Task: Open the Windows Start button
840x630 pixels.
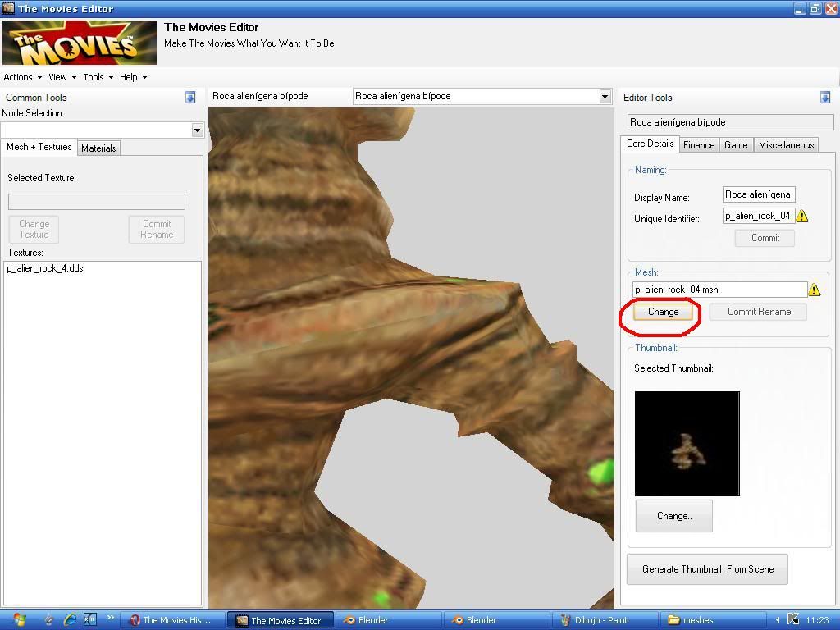Action: pos(18,620)
